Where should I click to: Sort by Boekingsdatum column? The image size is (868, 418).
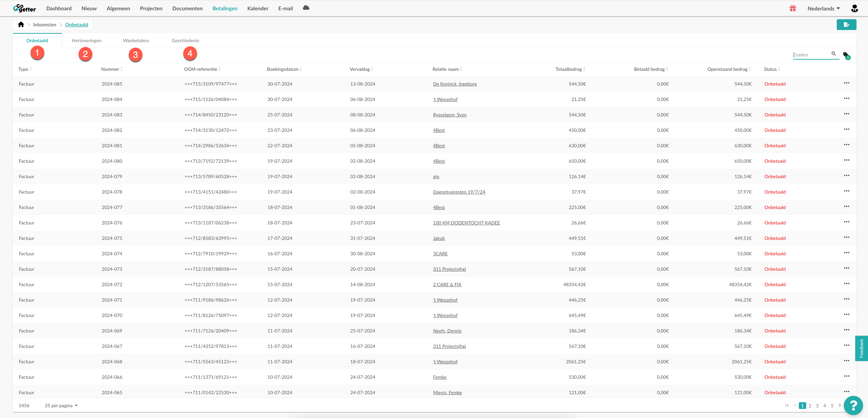(284, 69)
